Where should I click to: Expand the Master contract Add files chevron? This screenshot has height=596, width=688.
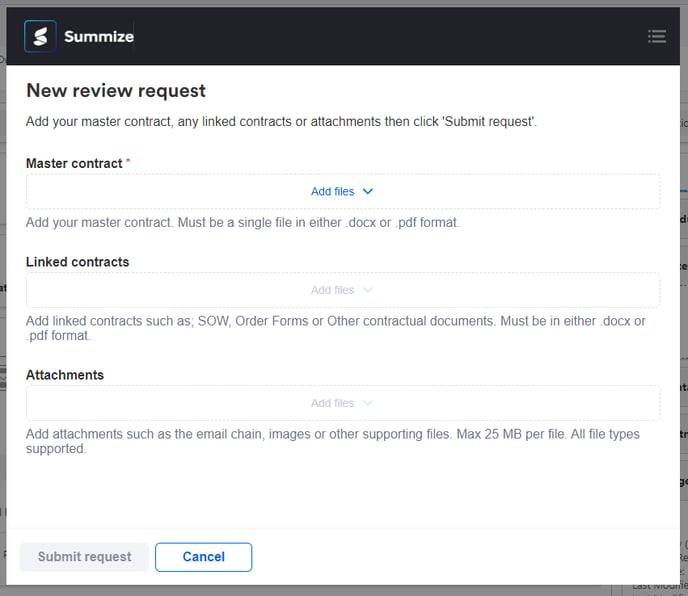[x=367, y=191]
